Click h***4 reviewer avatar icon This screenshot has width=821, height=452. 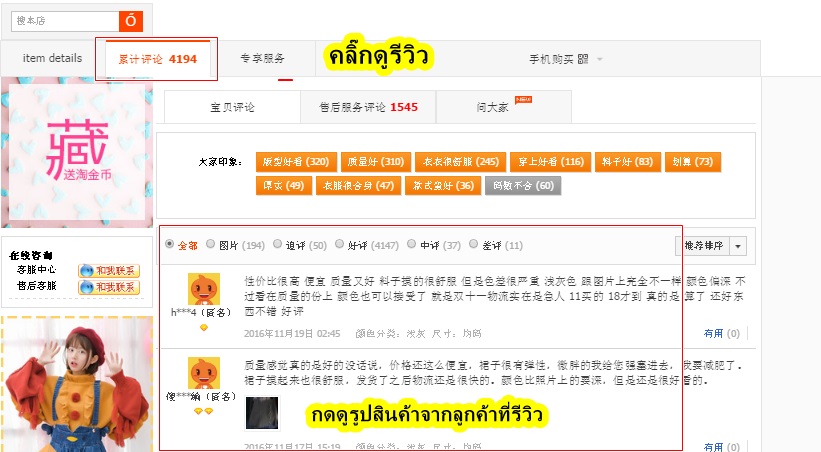click(204, 289)
